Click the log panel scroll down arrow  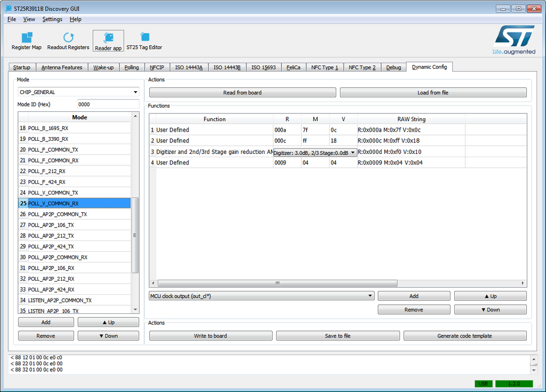click(x=533, y=371)
